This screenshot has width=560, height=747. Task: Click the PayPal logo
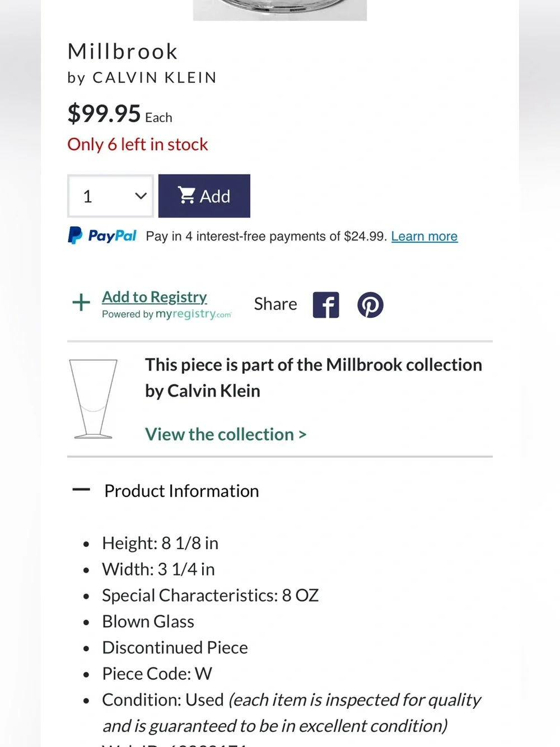click(102, 235)
